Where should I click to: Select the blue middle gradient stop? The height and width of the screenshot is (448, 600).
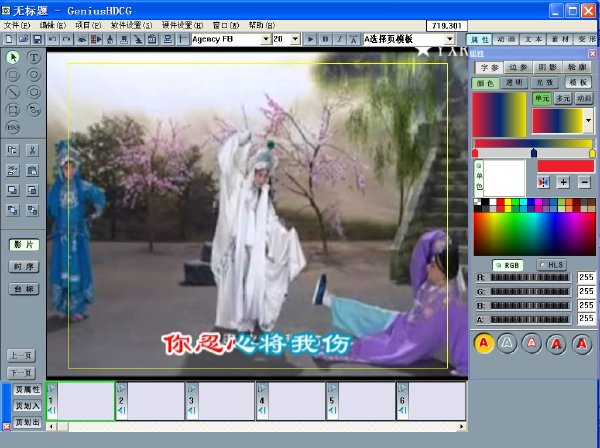(534, 153)
